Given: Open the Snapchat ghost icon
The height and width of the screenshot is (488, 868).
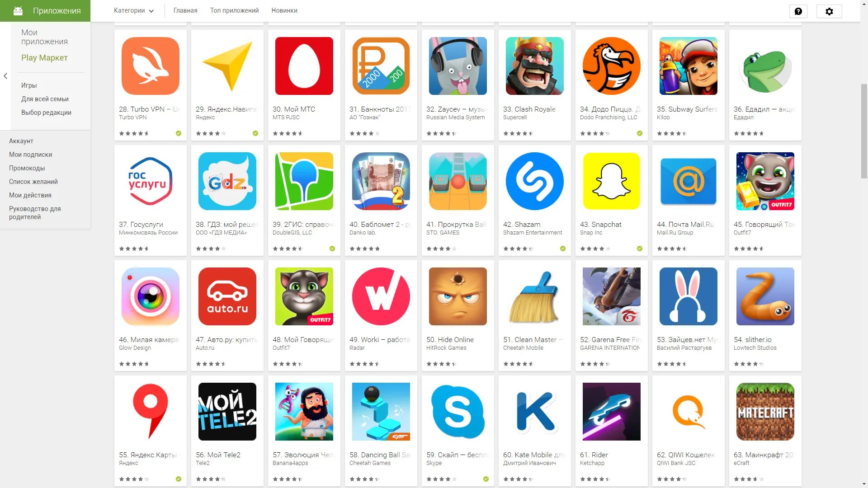Looking at the screenshot, I should [612, 181].
